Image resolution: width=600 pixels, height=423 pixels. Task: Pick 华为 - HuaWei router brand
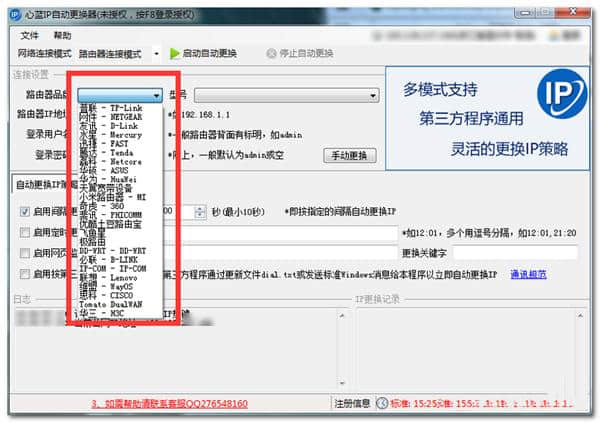coord(108,179)
